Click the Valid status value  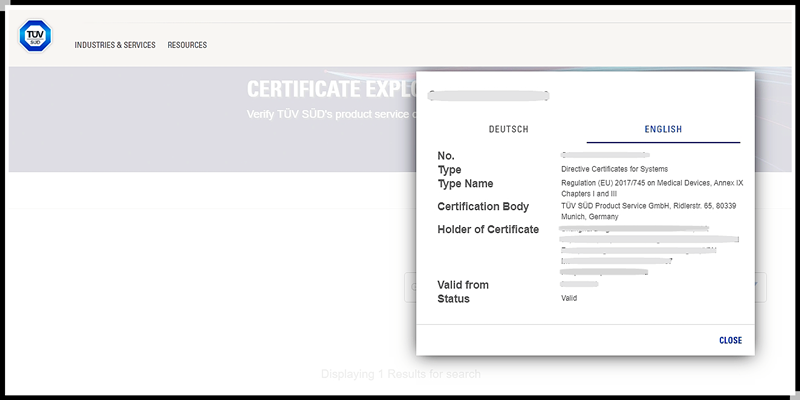[x=569, y=298]
